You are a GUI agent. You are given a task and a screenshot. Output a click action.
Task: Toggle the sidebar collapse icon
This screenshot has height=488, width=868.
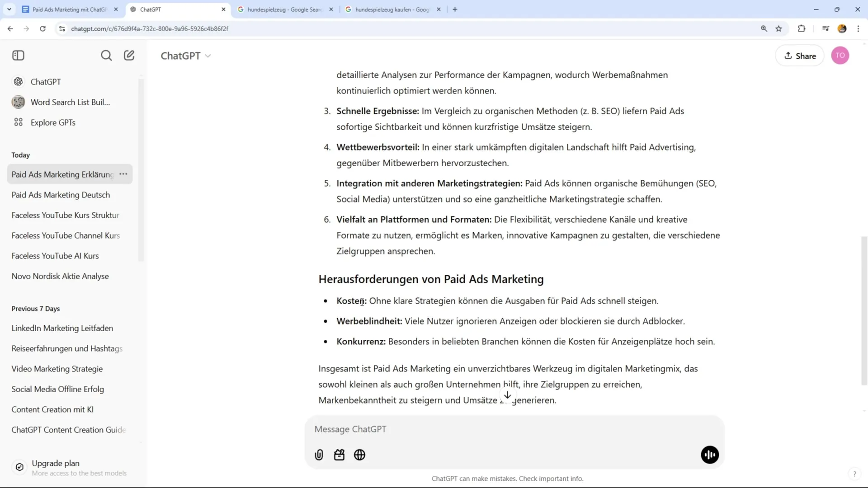[x=18, y=56]
